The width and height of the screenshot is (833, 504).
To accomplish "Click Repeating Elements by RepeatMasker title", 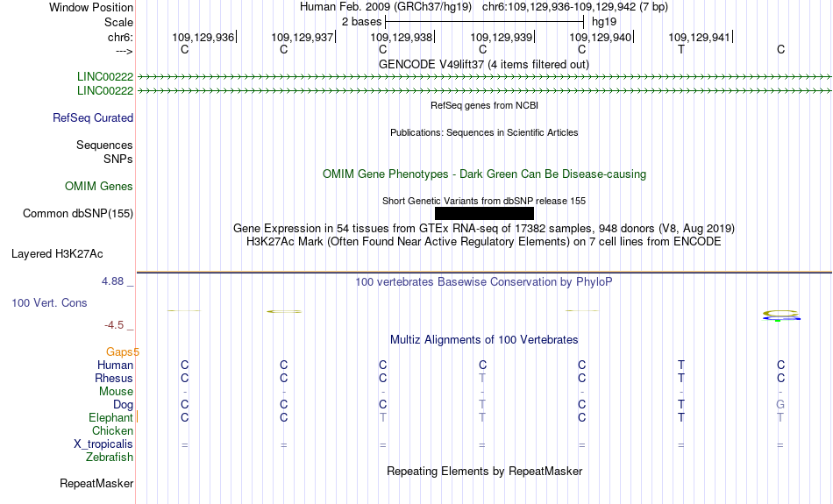I will coord(485,471).
